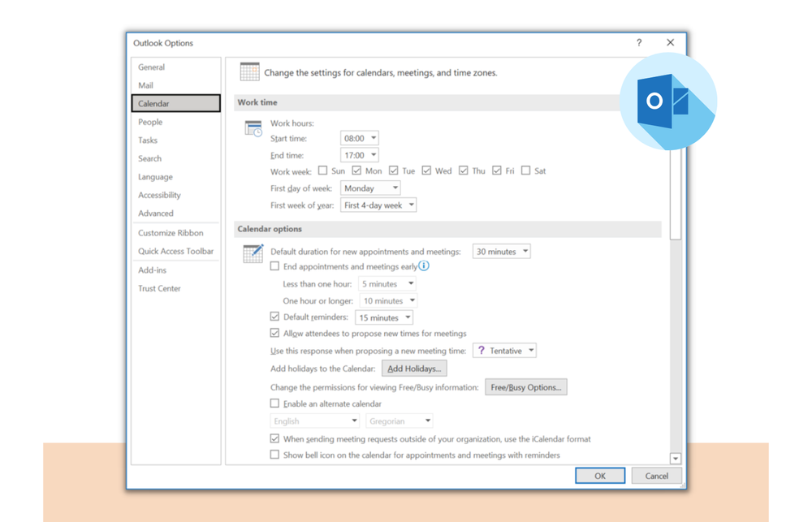812x522 pixels.
Task: Toggle Allow attendees to propose new times
Action: point(274,333)
